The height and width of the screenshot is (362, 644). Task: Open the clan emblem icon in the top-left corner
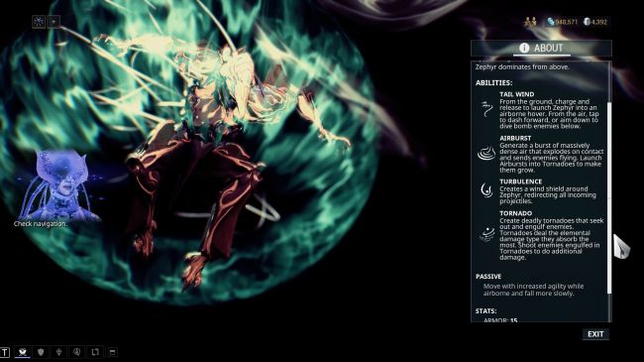click(x=39, y=22)
